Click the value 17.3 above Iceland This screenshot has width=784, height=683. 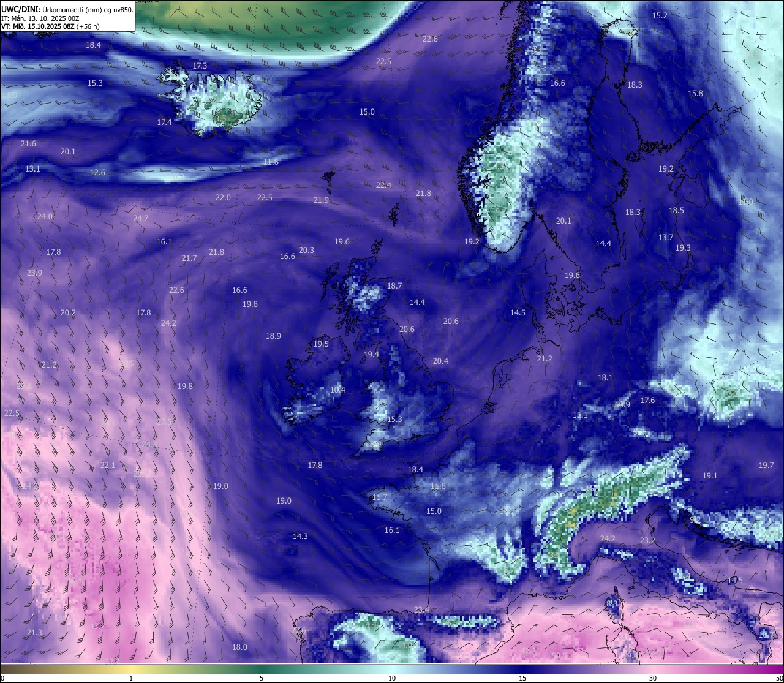(x=200, y=66)
